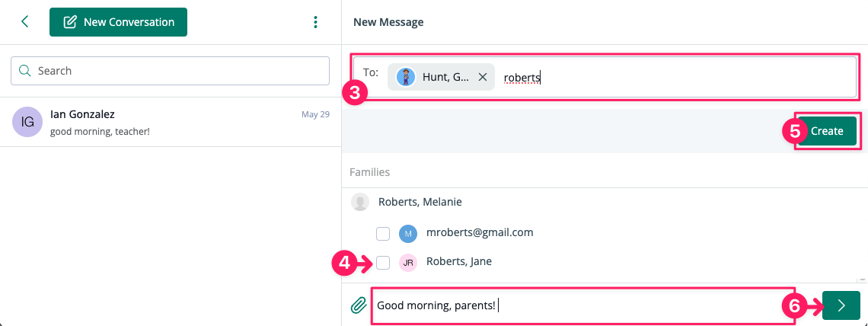
Task: Send message with the arrow button
Action: click(x=841, y=305)
